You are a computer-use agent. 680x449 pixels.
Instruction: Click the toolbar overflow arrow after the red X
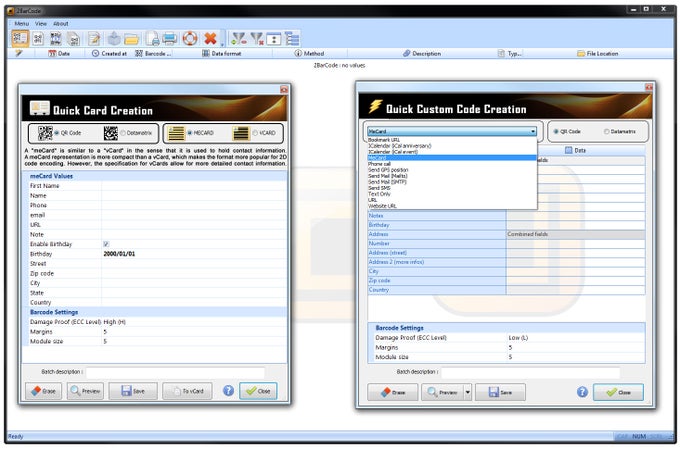222,43
